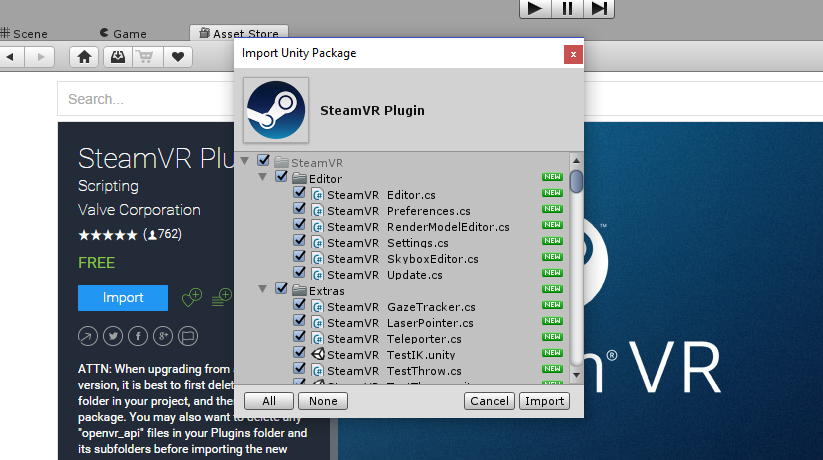The height and width of the screenshot is (460, 823).
Task: Uncheck the Extras folder checkbox
Action: tap(281, 288)
